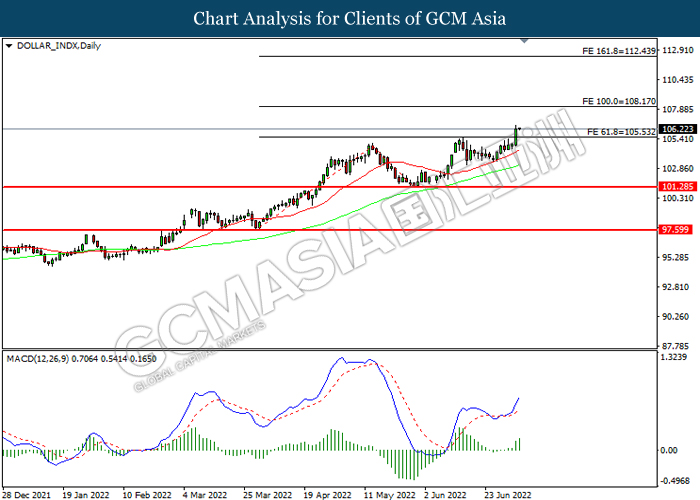Click the 92.810 price axis value
The width and height of the screenshot is (700, 500).
point(678,287)
